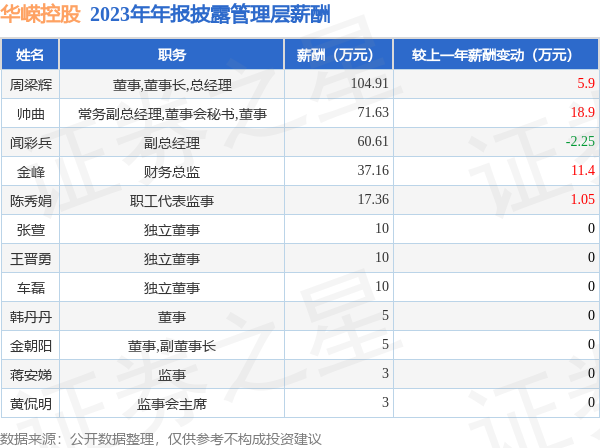Image resolution: width=600 pixels, height=448 pixels.
Task: Select the name 车磊
Action: pyautogui.click(x=31, y=288)
